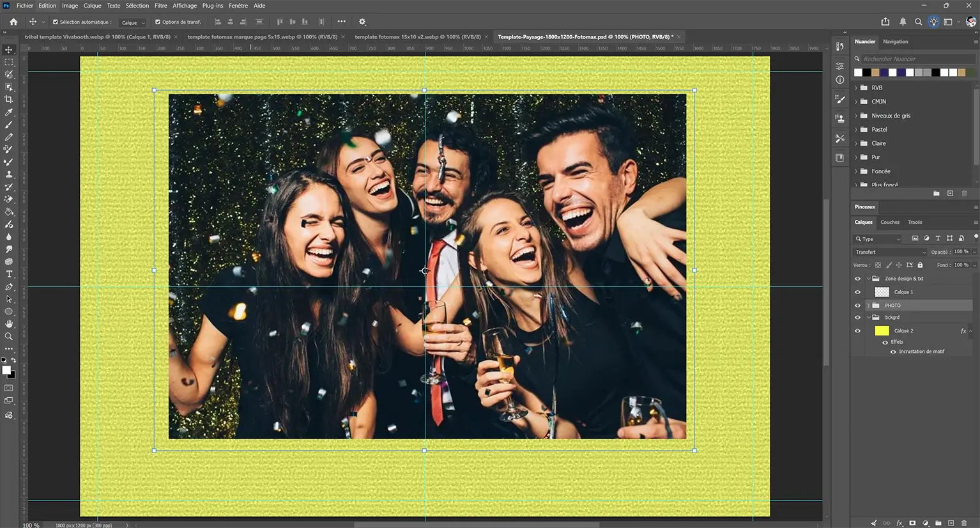Expand the RVB swatch folder

pyautogui.click(x=857, y=88)
